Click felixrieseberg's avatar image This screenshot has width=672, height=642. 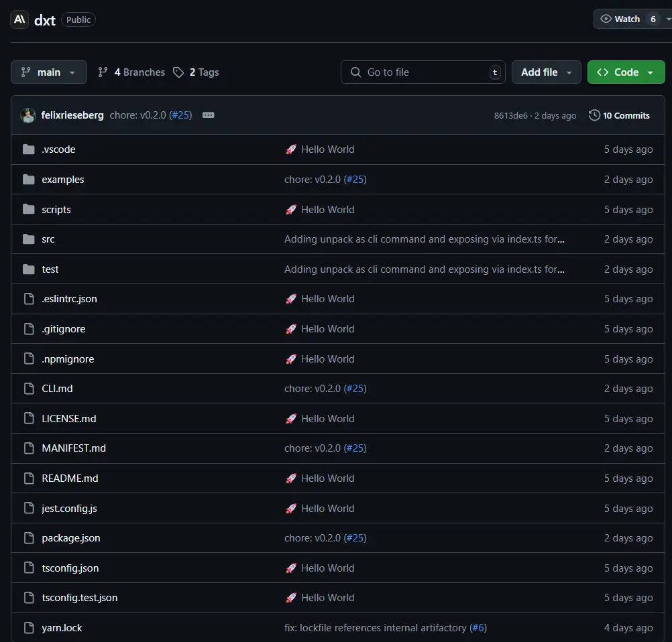click(27, 115)
